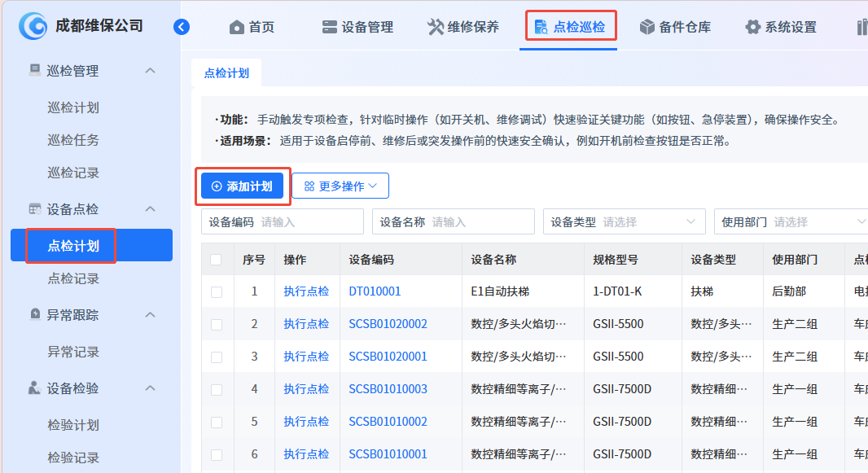Click the 异常跟踪 sidebar icon

coord(35,314)
